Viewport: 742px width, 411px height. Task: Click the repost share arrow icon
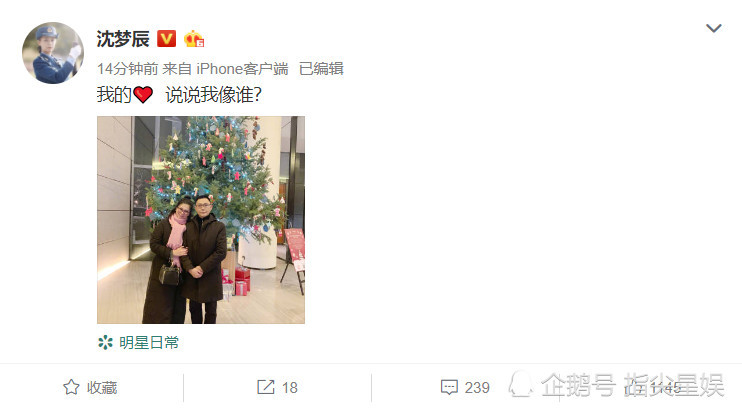(266, 387)
